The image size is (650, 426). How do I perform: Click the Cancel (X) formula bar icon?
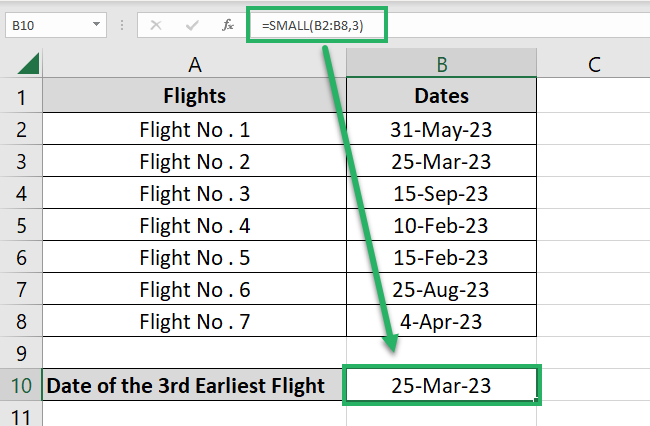pos(155,24)
